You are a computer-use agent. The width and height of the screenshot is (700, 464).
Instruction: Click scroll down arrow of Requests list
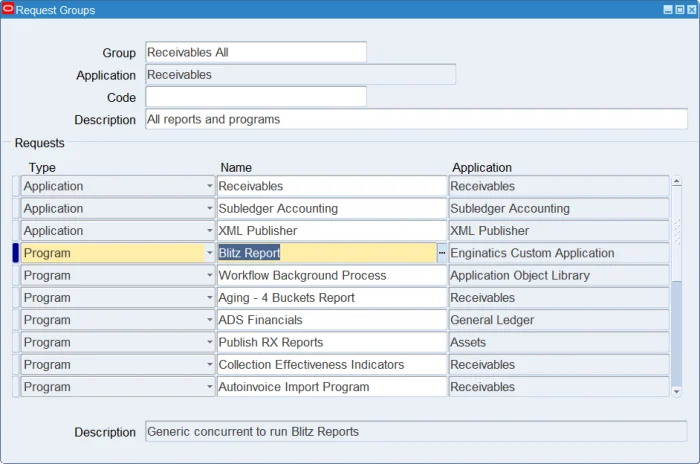(676, 392)
